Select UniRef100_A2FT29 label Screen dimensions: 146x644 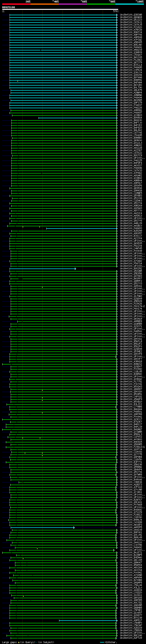[x=131, y=638]
